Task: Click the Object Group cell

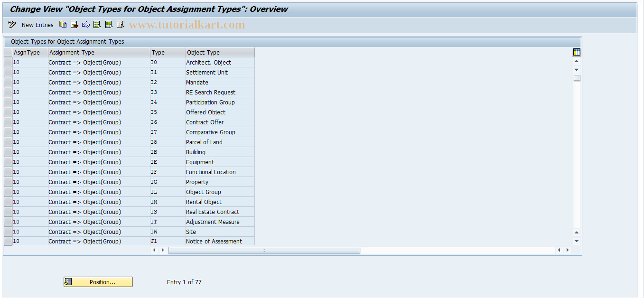Action: (x=220, y=192)
